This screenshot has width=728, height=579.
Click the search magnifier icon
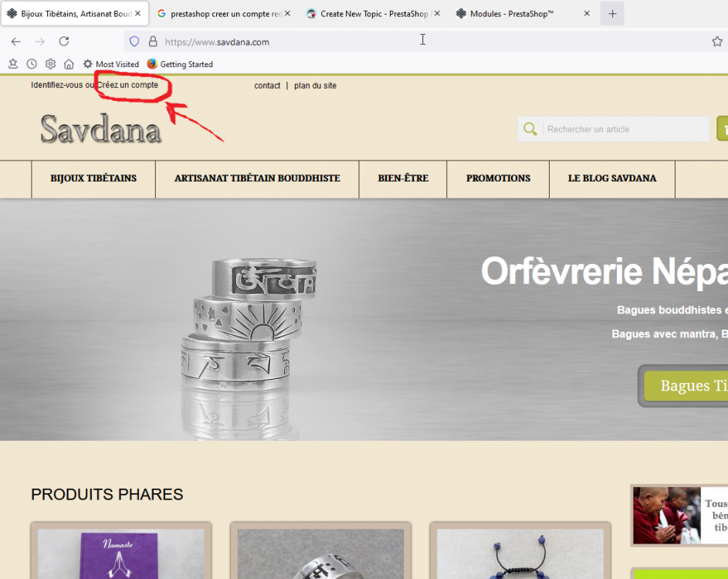pyautogui.click(x=530, y=129)
